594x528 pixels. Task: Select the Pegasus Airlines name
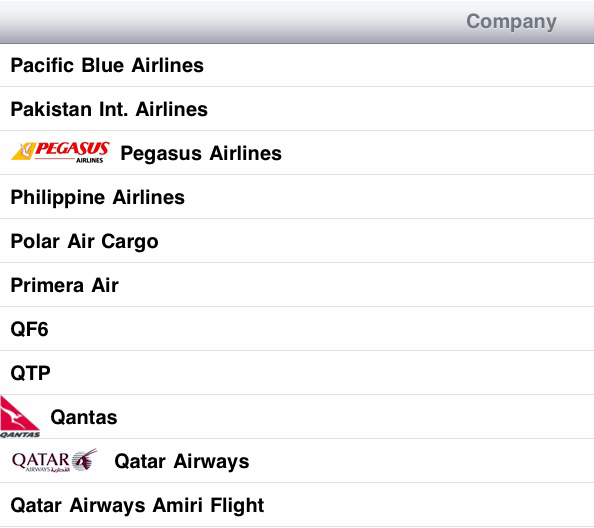tap(201, 154)
